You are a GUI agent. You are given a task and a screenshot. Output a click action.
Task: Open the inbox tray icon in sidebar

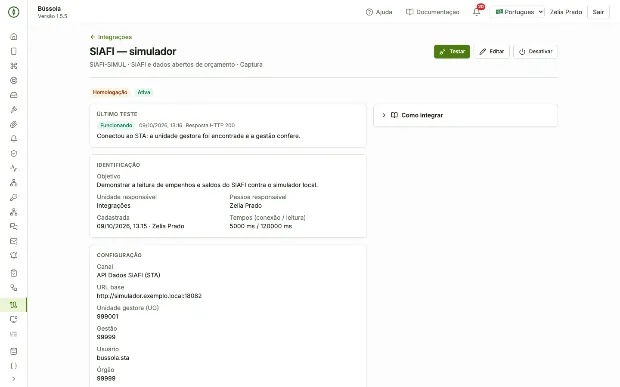pyautogui.click(x=13, y=95)
